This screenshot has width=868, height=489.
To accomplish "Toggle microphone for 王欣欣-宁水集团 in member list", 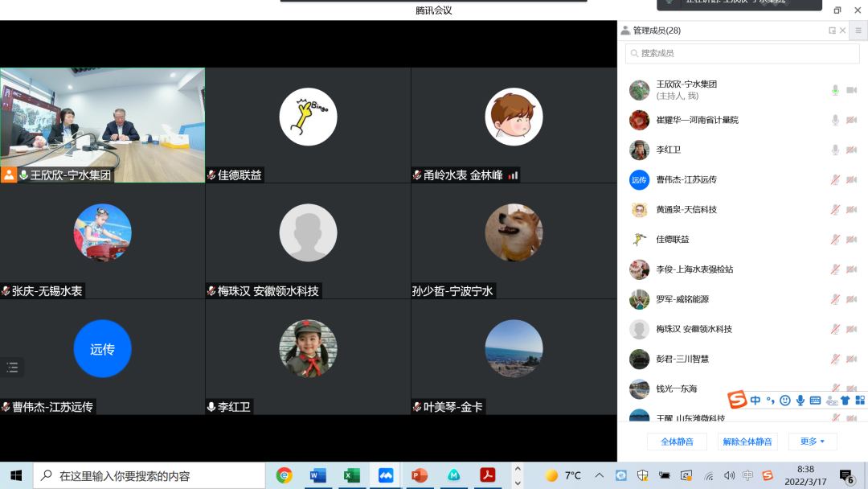I will pyautogui.click(x=835, y=90).
